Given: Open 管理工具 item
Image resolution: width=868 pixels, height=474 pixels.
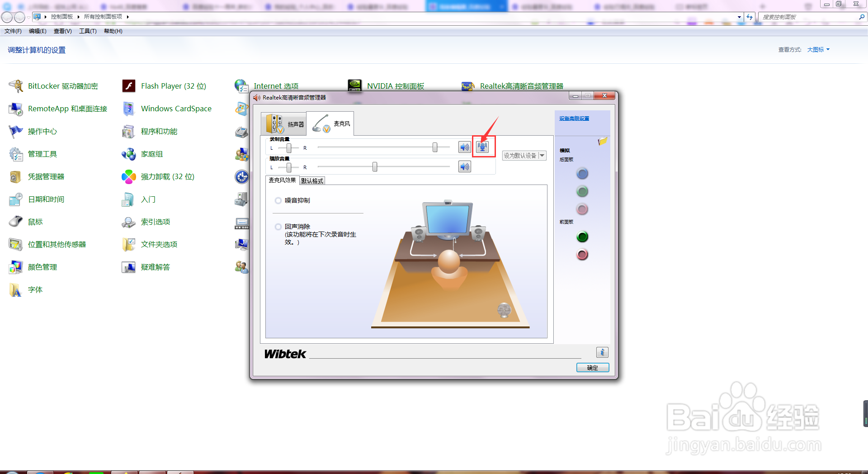Looking at the screenshot, I should [33, 154].
